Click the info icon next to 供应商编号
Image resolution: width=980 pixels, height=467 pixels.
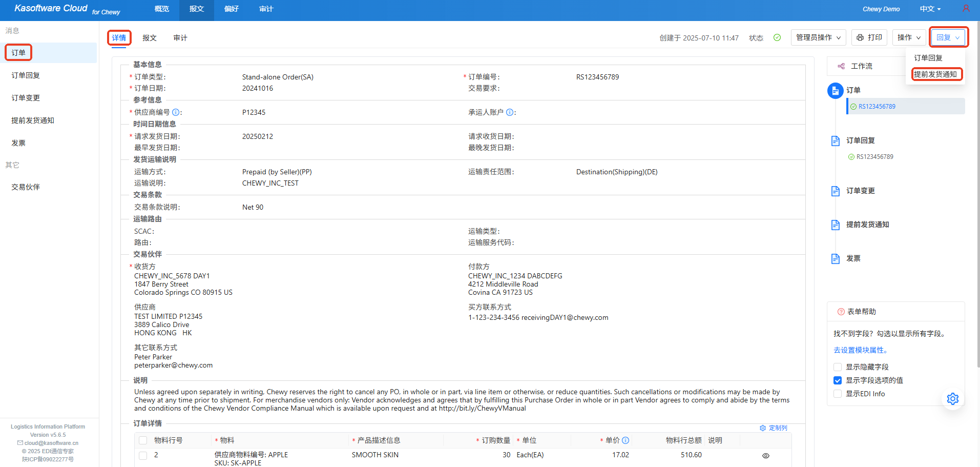pyautogui.click(x=176, y=112)
